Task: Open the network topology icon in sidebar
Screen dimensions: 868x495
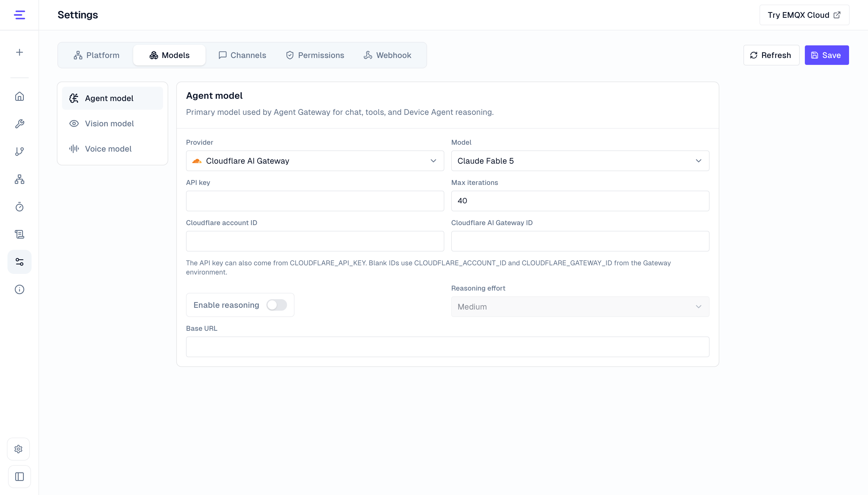Action: click(19, 179)
